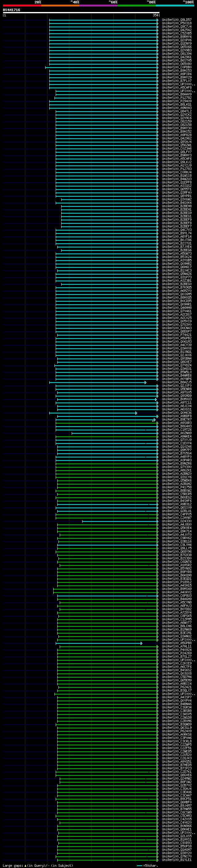Click the cyan ~100% identity legend segment
This screenshot has height=868, width=197.
175,6
